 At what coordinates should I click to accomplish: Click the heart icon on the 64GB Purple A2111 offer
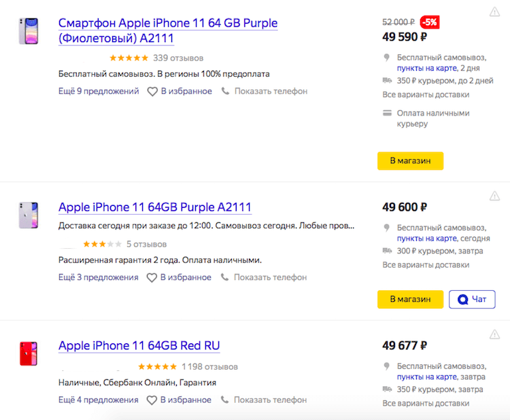coord(152,277)
